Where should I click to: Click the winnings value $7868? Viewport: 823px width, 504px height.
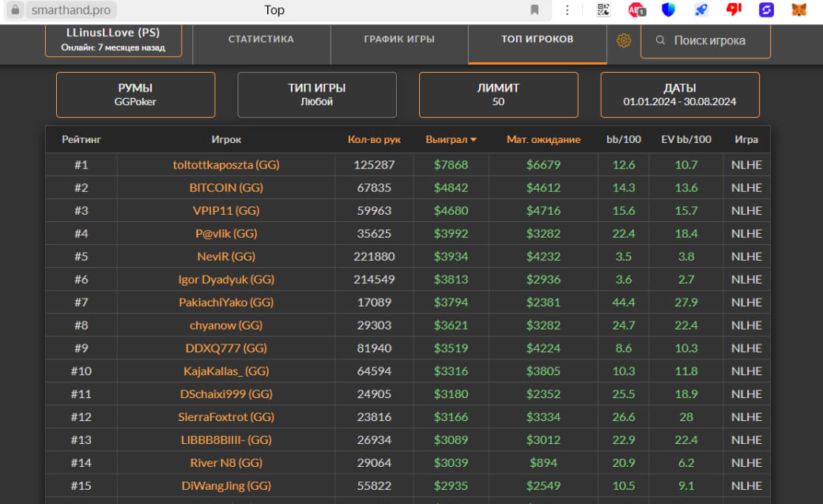pos(451,164)
